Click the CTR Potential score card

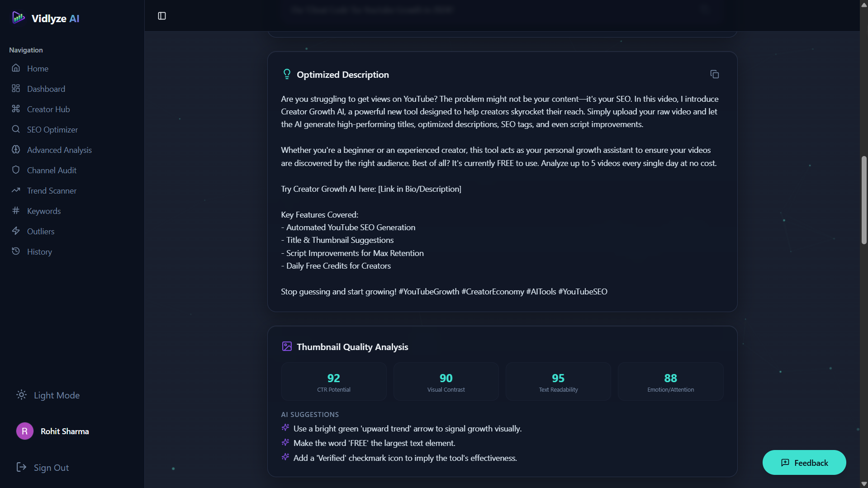[333, 381]
